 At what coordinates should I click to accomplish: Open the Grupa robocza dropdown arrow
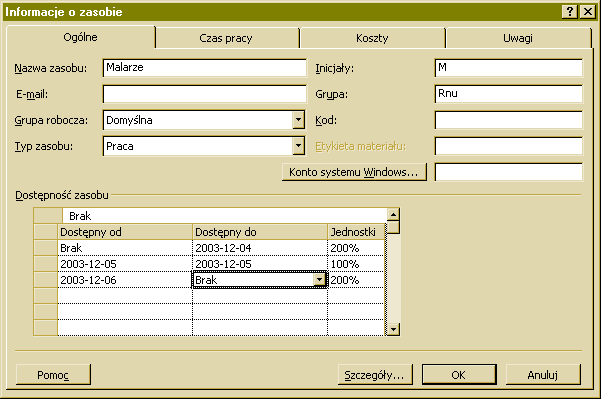(x=298, y=120)
